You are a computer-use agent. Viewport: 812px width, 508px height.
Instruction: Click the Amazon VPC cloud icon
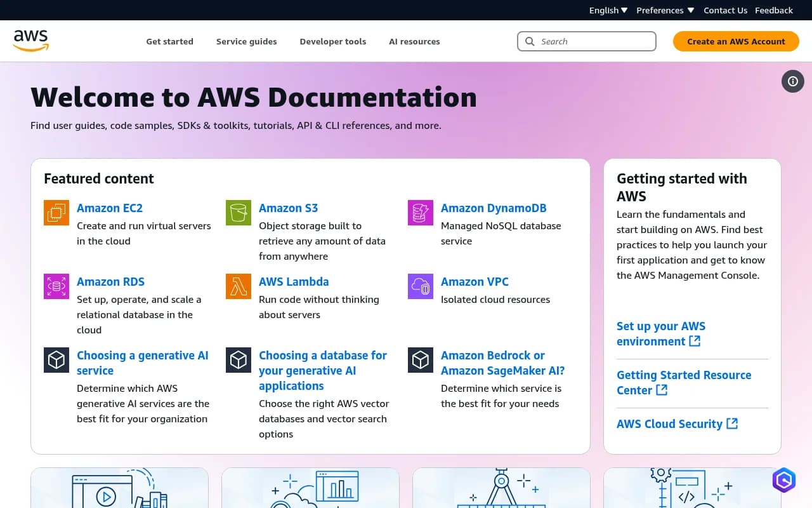420,286
